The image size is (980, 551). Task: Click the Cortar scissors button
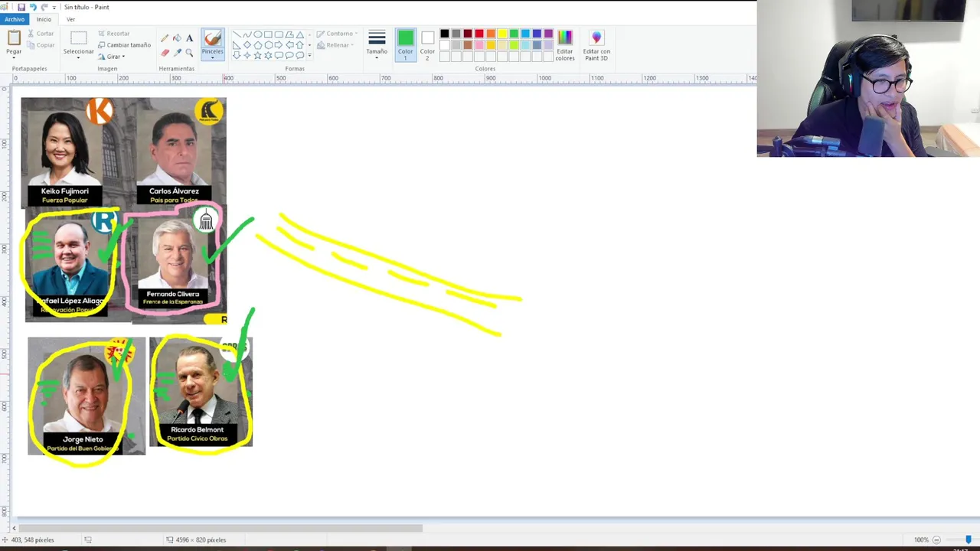[x=41, y=34]
